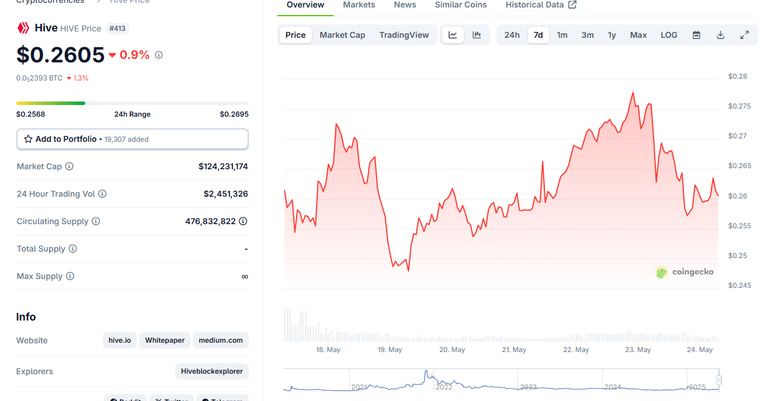Click the $0.2695 range high value

tap(234, 114)
